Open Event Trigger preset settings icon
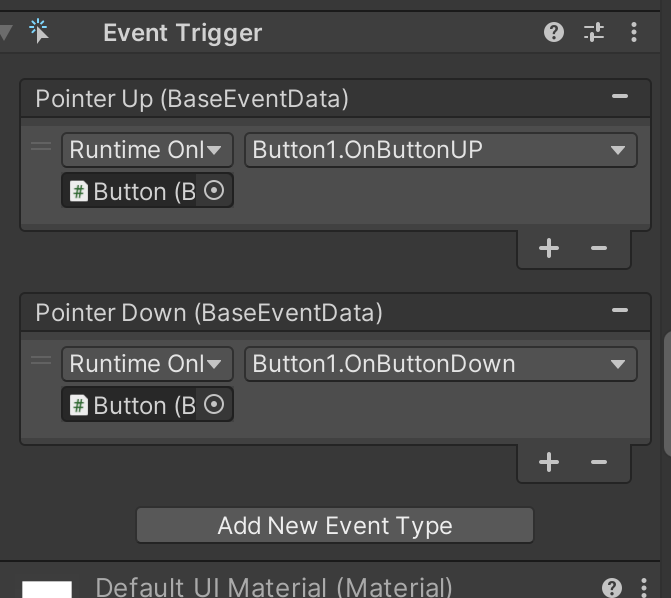 594,33
